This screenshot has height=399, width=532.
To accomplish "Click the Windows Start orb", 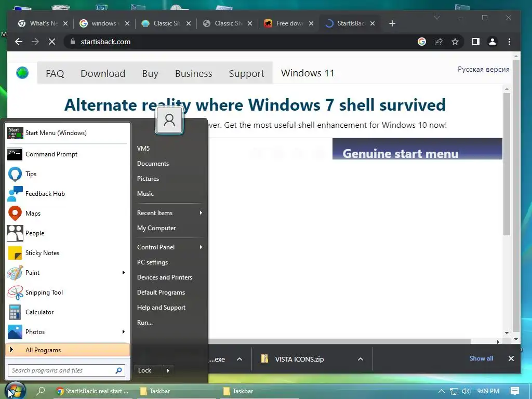I will coord(15,391).
